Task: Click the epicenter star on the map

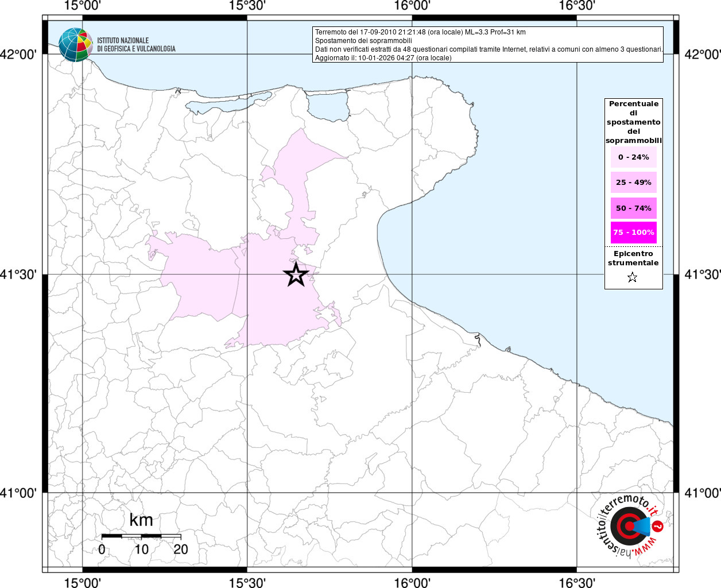Action: coord(296,275)
